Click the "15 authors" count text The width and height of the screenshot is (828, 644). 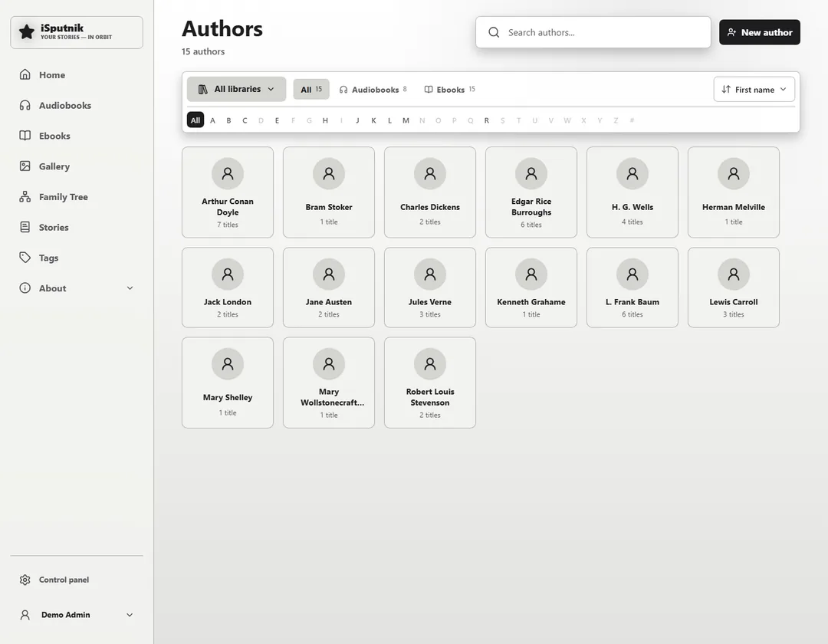pos(203,51)
